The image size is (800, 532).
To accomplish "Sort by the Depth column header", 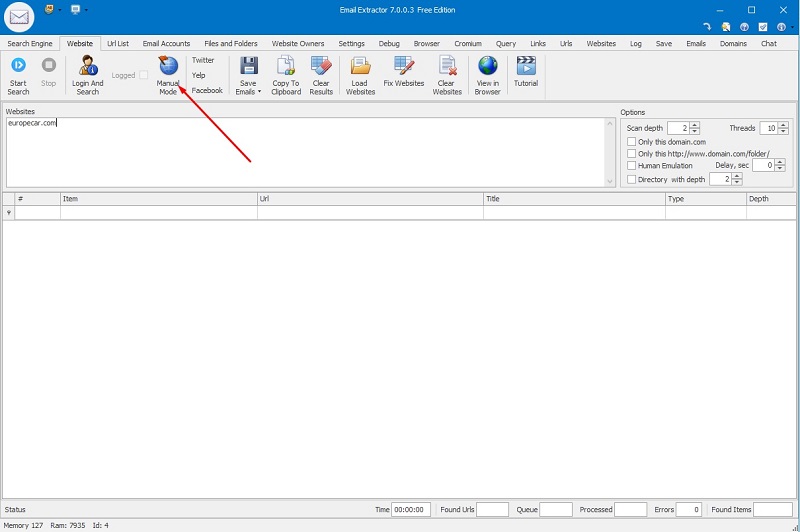I will click(x=771, y=199).
